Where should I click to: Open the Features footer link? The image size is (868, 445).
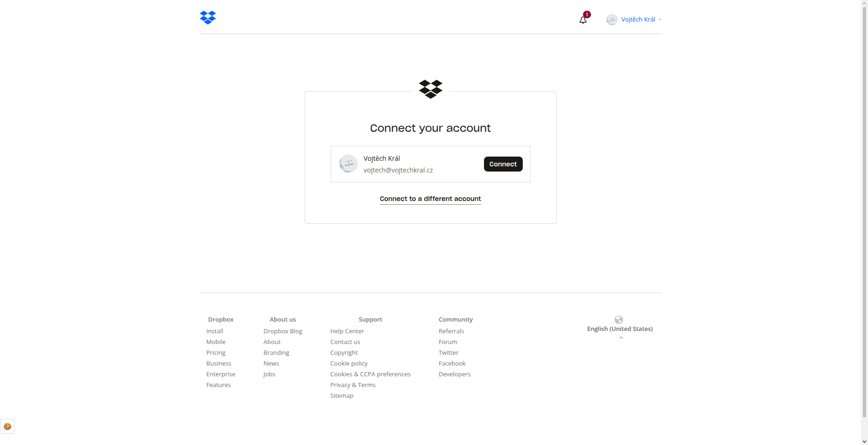219,385
